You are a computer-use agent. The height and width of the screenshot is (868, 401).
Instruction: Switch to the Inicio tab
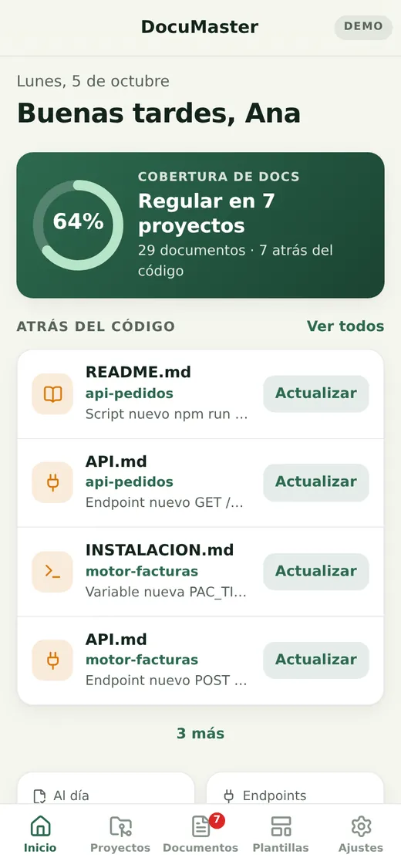(x=40, y=835)
